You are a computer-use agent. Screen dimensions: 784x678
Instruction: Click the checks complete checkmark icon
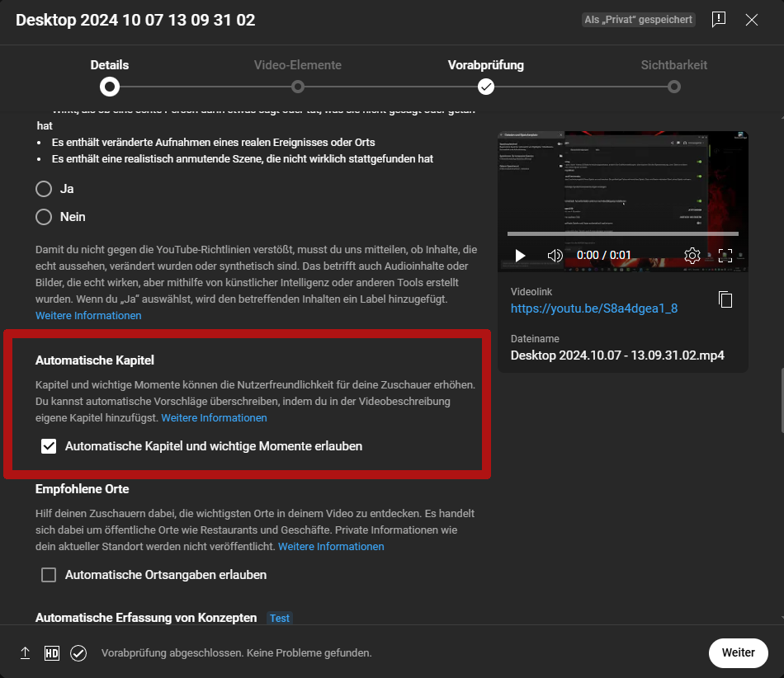[78, 652]
